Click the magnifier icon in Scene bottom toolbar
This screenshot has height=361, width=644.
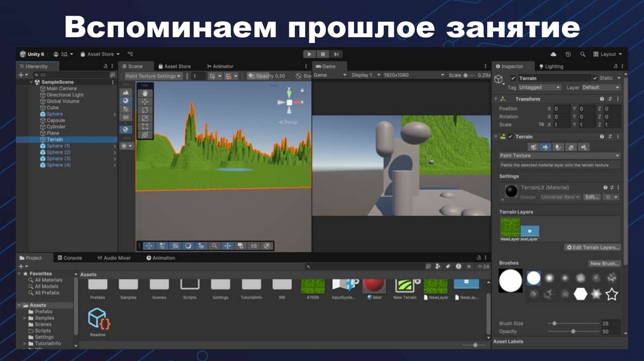coord(214,246)
